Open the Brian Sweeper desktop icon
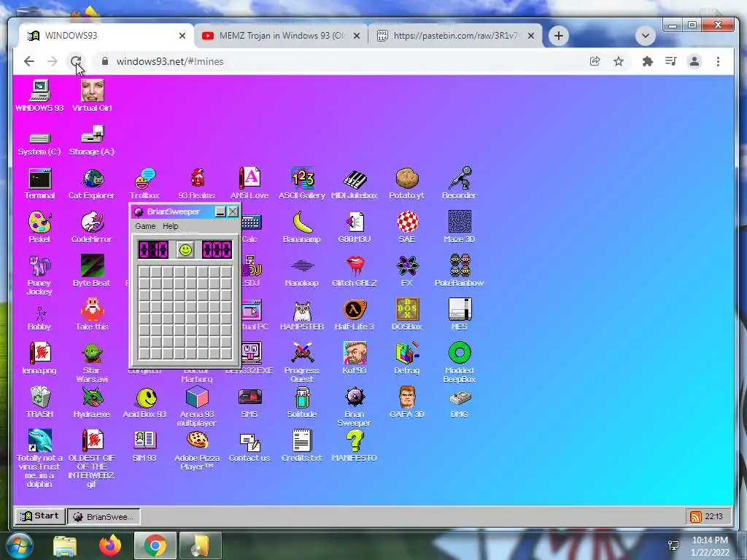 tap(354, 407)
